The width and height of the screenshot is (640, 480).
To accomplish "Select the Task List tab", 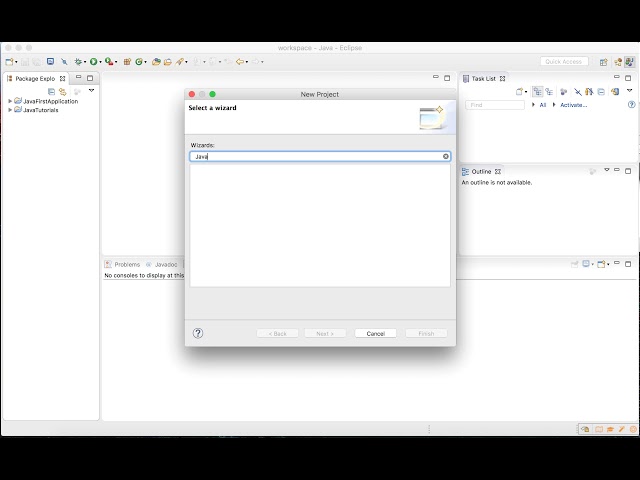I will click(484, 78).
